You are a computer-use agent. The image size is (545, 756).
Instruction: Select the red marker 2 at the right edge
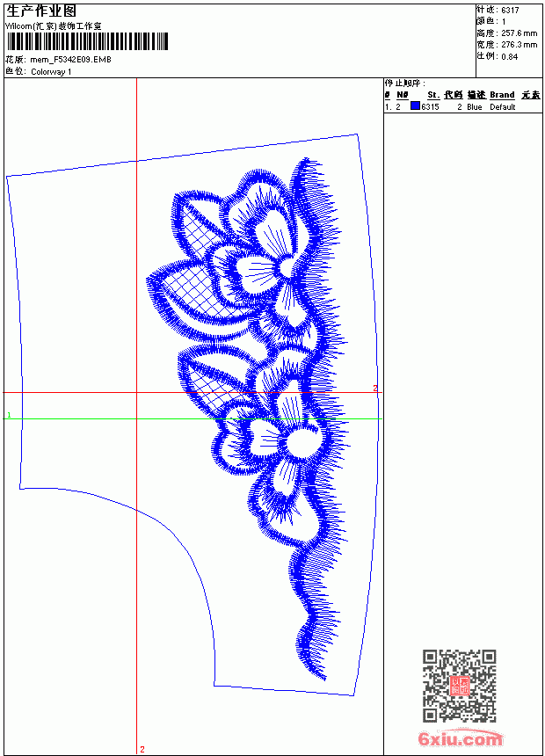pyautogui.click(x=374, y=389)
